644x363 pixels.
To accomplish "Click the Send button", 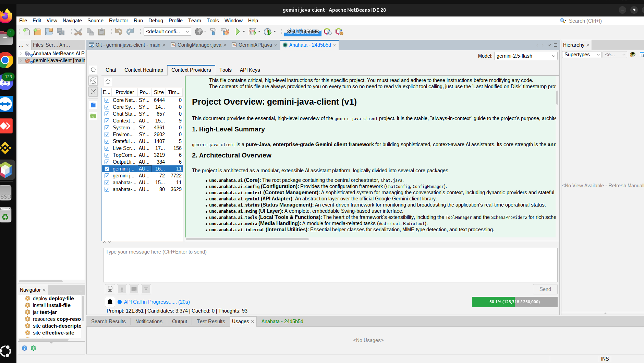I will pyautogui.click(x=545, y=289).
